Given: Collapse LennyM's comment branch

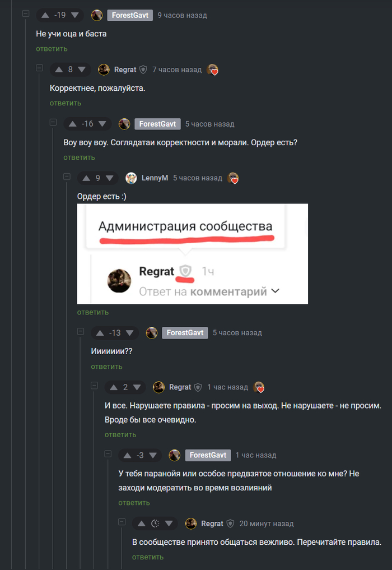Looking at the screenshot, I should click(67, 177).
